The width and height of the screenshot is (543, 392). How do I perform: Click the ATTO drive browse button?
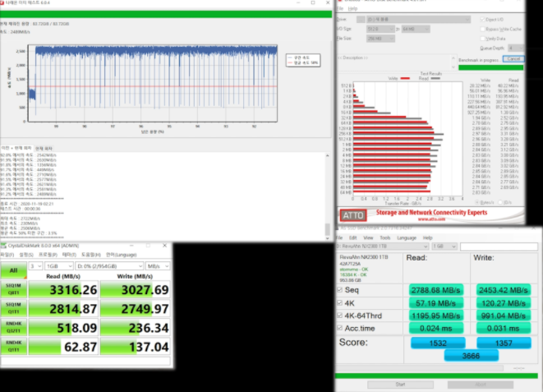click(x=361, y=20)
